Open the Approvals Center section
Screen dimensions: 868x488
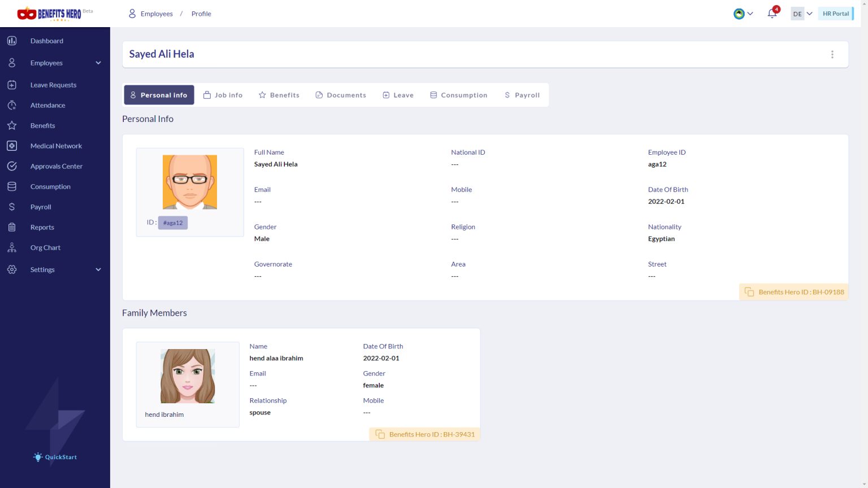pyautogui.click(x=57, y=166)
